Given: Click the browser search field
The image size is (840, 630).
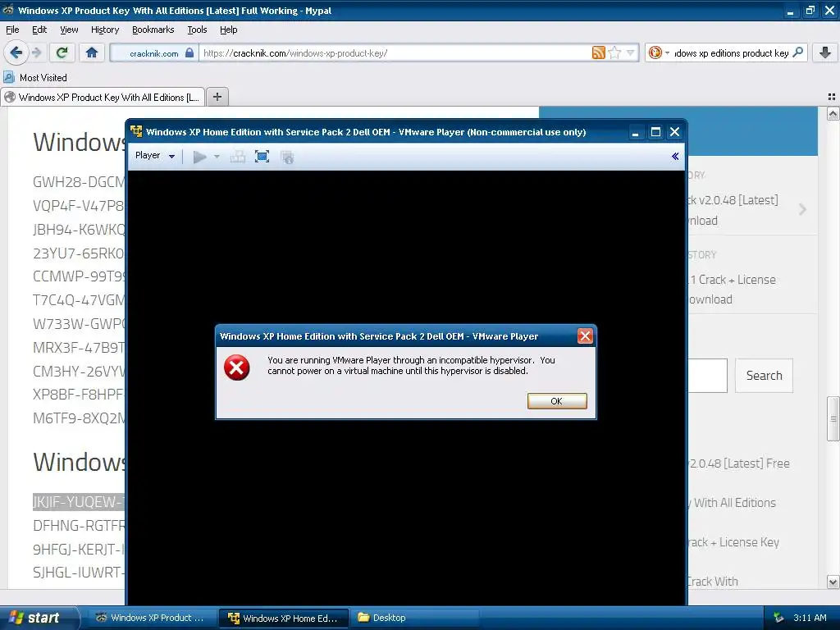Looking at the screenshot, I should pos(731,53).
